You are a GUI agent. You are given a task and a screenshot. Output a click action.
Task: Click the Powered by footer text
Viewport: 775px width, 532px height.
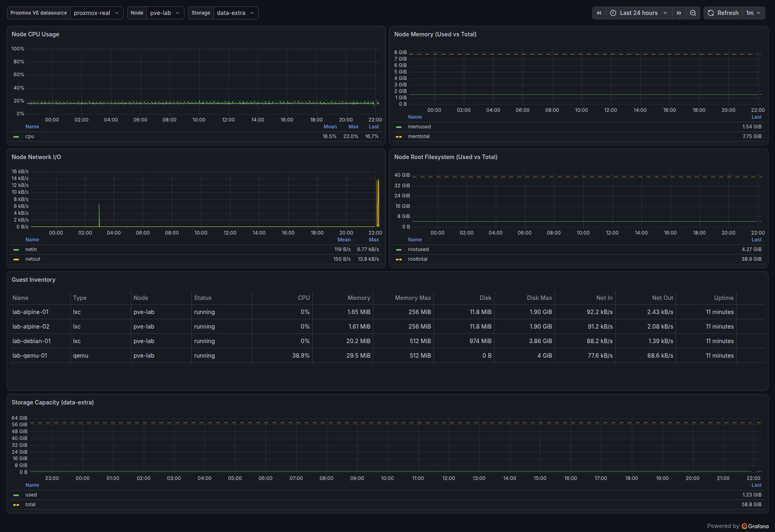tap(723, 526)
